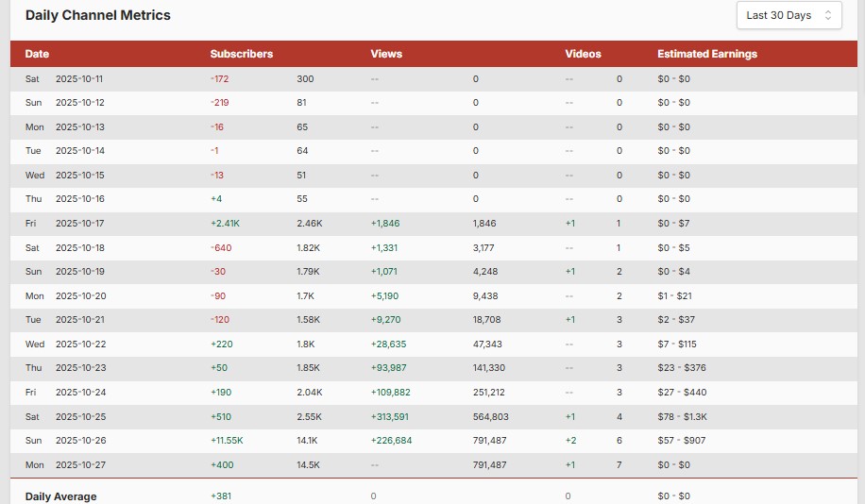The width and height of the screenshot is (865, 504).
Task: Select date 2025-10-19 cell
Action: pos(80,271)
